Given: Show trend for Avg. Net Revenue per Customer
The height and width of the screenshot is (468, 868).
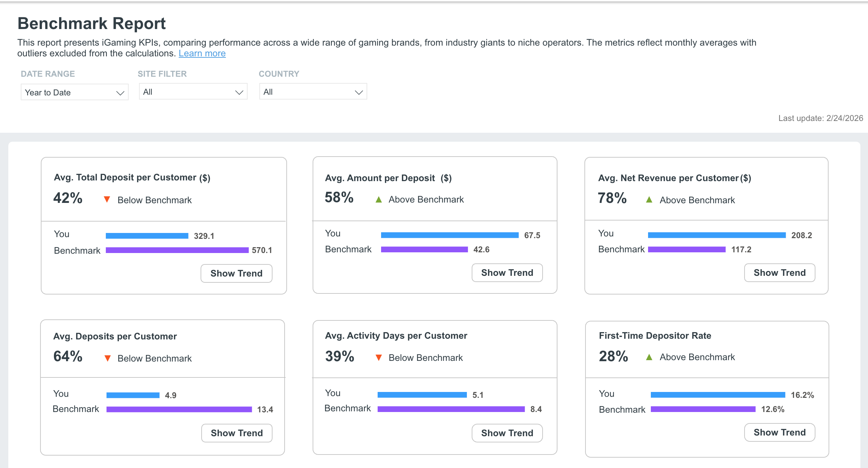Looking at the screenshot, I should [779, 273].
